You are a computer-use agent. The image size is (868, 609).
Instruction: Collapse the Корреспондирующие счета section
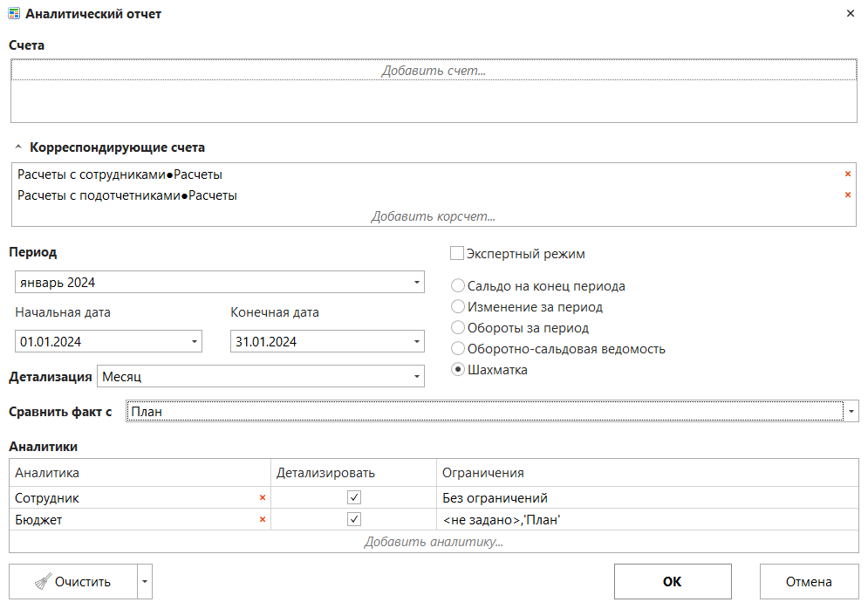[18, 147]
